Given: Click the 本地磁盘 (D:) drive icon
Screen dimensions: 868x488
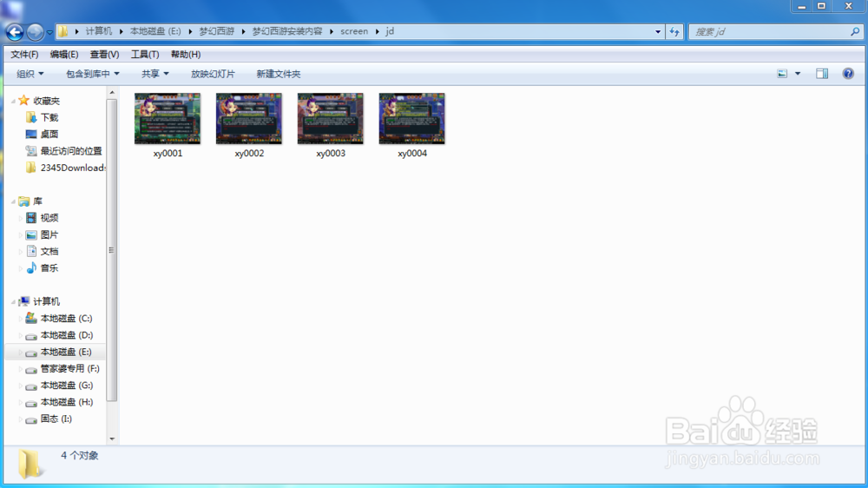Looking at the screenshot, I should (31, 336).
